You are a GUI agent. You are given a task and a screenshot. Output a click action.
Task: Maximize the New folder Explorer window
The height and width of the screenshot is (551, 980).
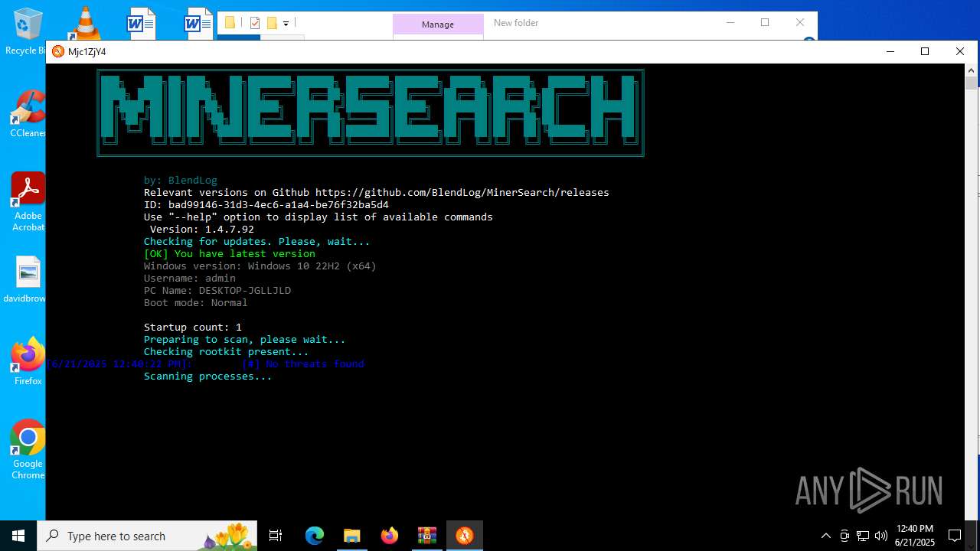click(765, 23)
